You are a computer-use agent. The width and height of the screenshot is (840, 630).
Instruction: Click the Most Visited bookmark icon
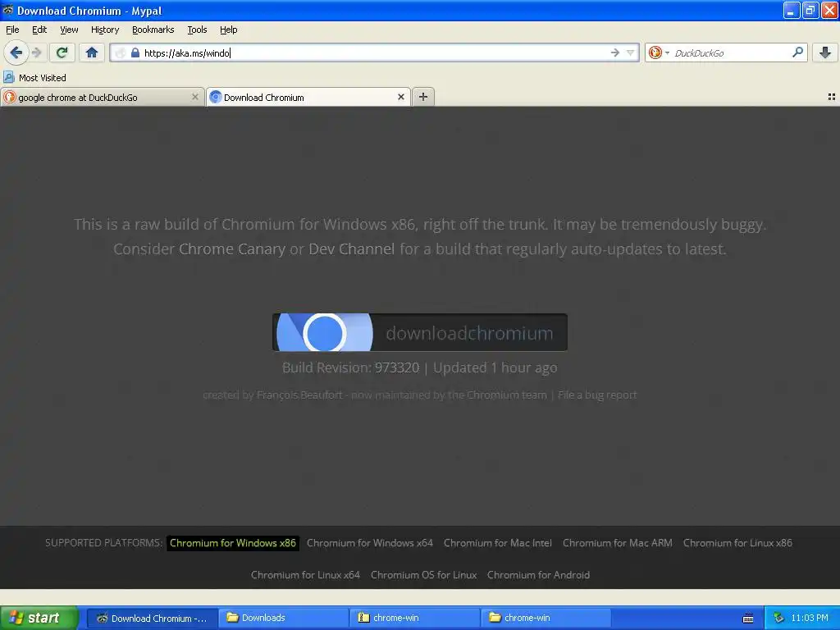point(8,77)
